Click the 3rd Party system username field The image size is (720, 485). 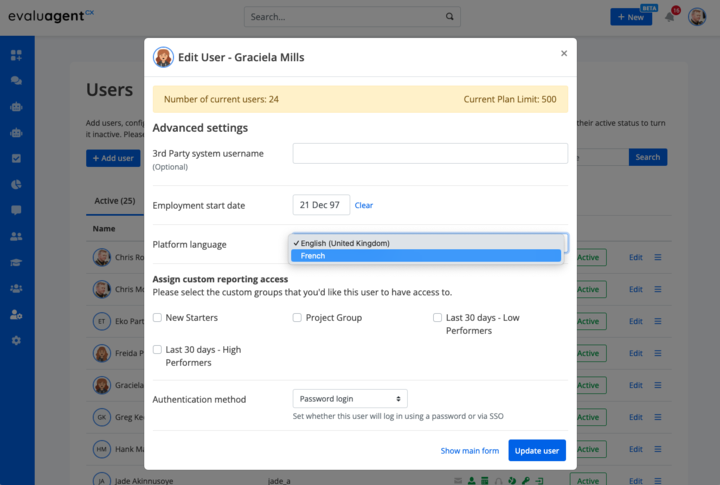(x=430, y=153)
